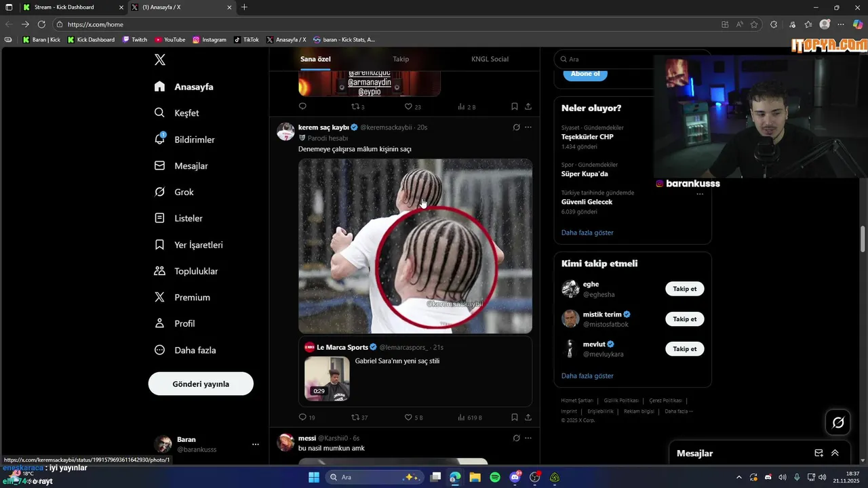
Task: Like the top post with 23 likes
Action: tap(413, 106)
